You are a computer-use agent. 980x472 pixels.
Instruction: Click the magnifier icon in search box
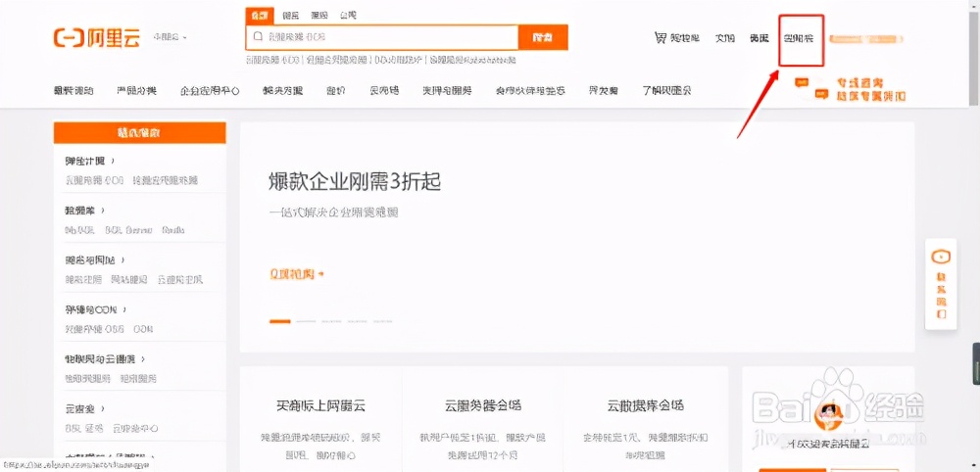[x=258, y=37]
